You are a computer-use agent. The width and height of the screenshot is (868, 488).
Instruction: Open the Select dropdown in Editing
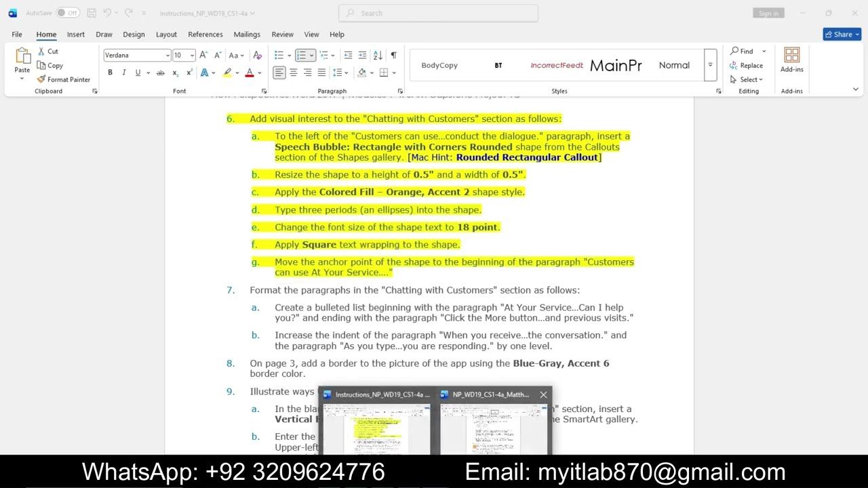(747, 79)
